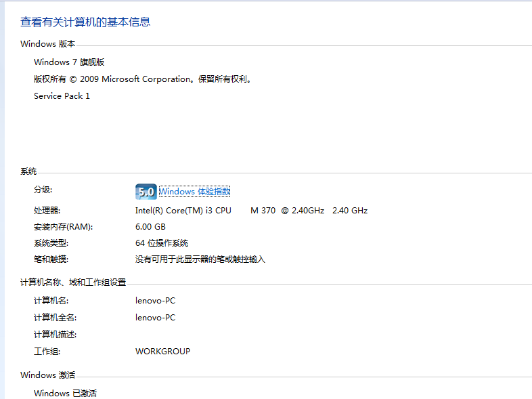Image resolution: width=532 pixels, height=399 pixels.
Task: Click the lenovo-PC value beside 计算机全名
Action: point(155,318)
